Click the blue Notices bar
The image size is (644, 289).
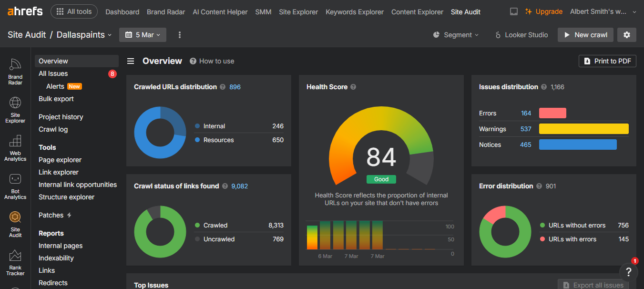pos(578,144)
